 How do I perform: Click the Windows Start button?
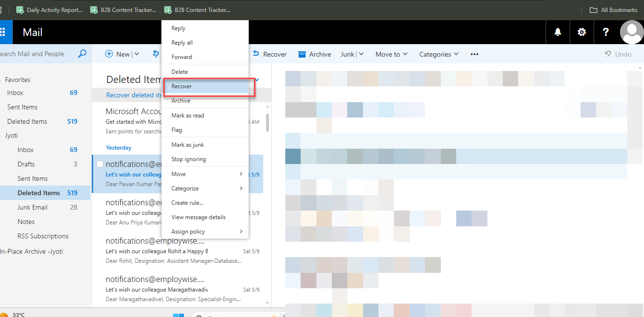(178, 315)
